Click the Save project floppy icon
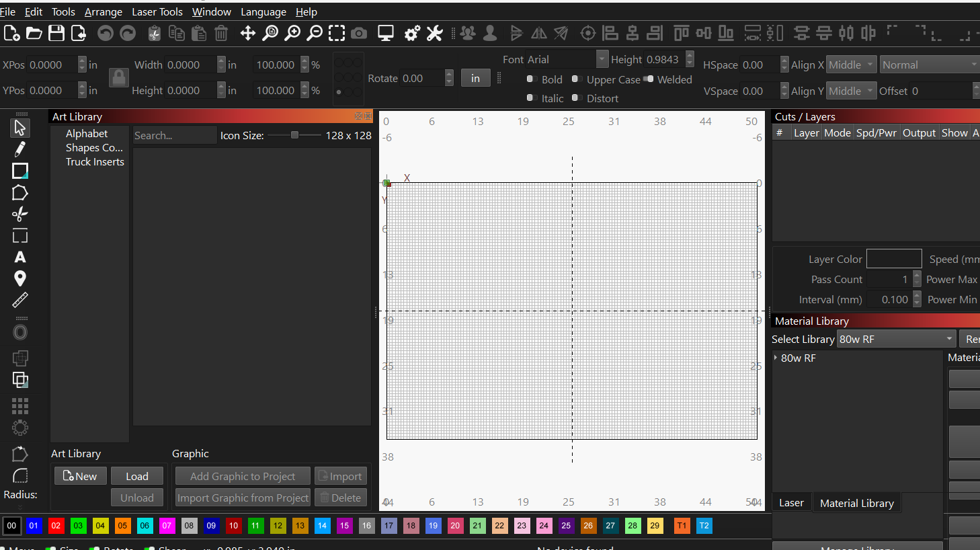The width and height of the screenshot is (980, 550). [x=56, y=33]
